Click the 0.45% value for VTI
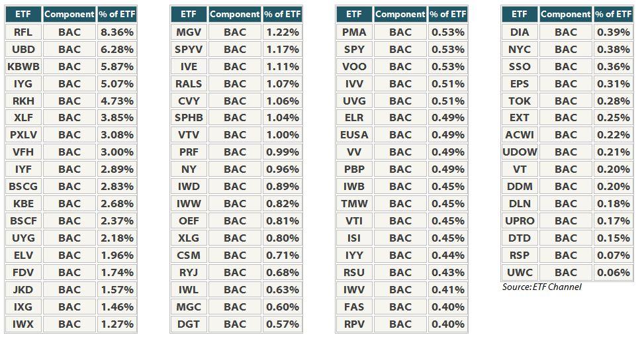The height and width of the screenshot is (337, 644). click(448, 221)
